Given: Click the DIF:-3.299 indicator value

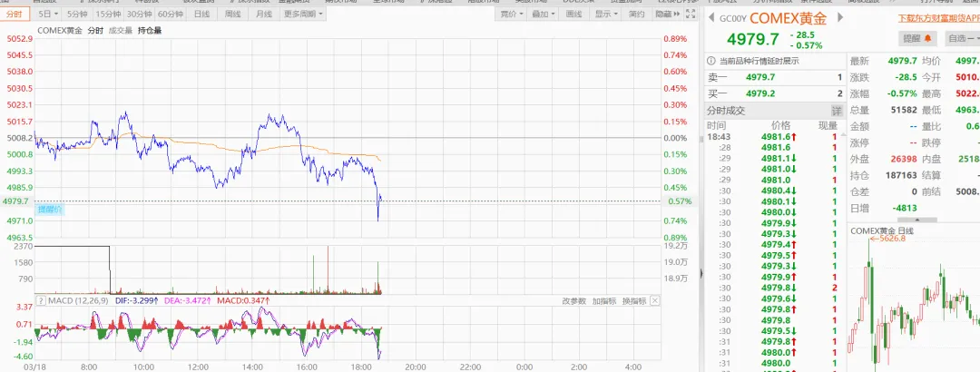Looking at the screenshot, I should pyautogui.click(x=136, y=300).
